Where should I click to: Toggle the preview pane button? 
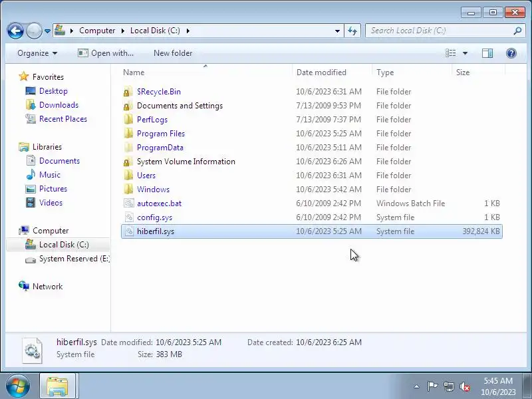coord(487,53)
